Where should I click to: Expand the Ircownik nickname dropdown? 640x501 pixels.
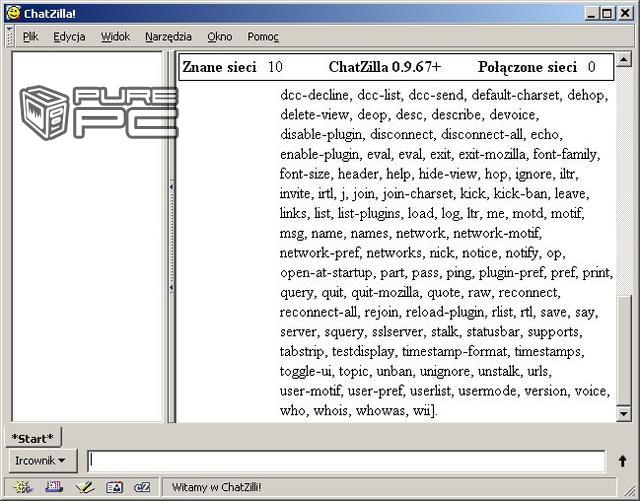click(44, 461)
